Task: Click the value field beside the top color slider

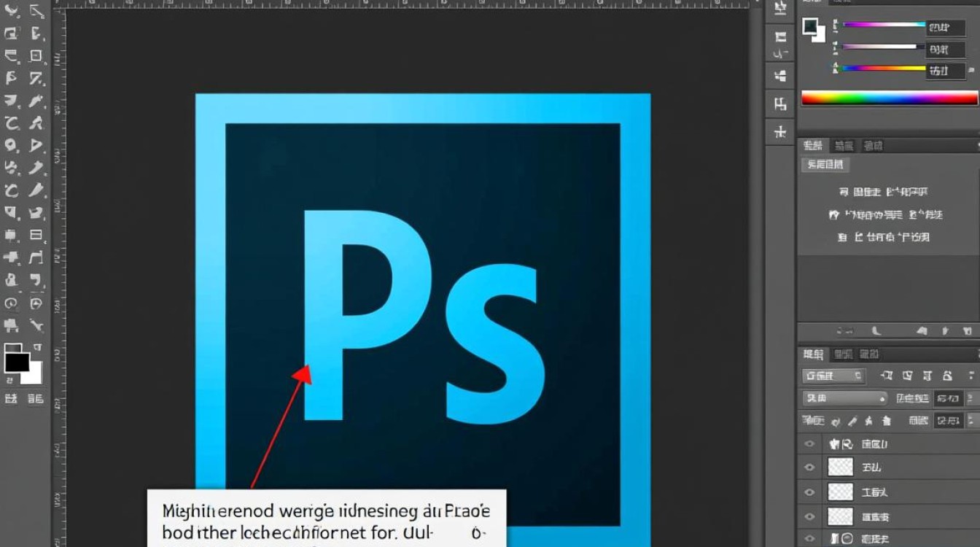Action: pyautogui.click(x=945, y=28)
